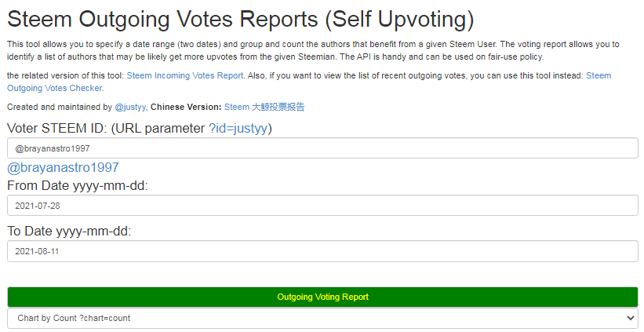The image size is (644, 332).
Task: Open the Chinese version Steem 大鲸投票报告 link
Action: click(x=264, y=108)
